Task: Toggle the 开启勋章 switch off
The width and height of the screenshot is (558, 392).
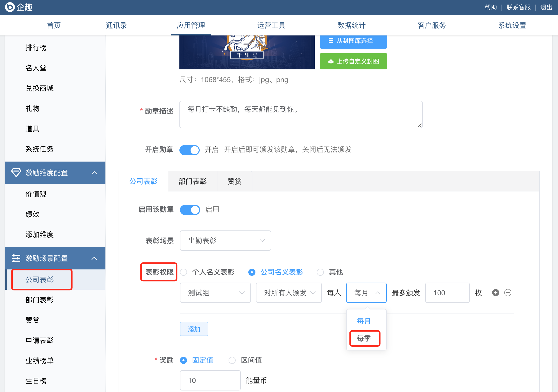Action: [190, 150]
